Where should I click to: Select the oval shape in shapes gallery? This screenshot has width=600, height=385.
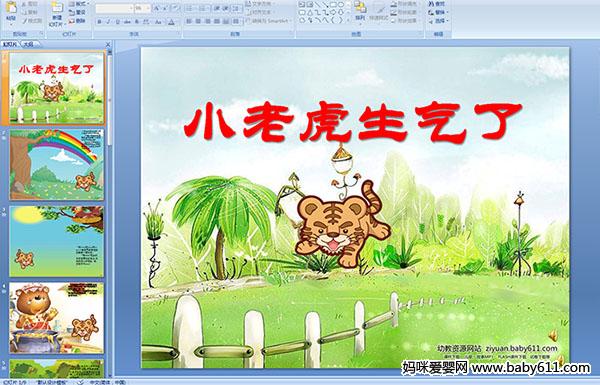341,5
